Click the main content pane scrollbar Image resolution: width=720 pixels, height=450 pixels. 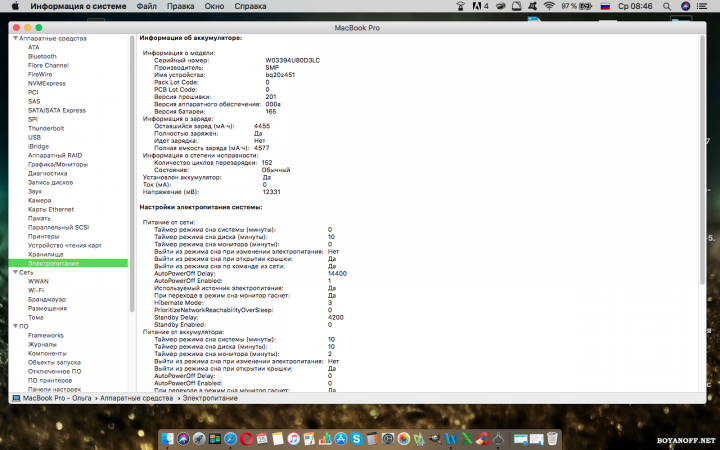point(702,160)
